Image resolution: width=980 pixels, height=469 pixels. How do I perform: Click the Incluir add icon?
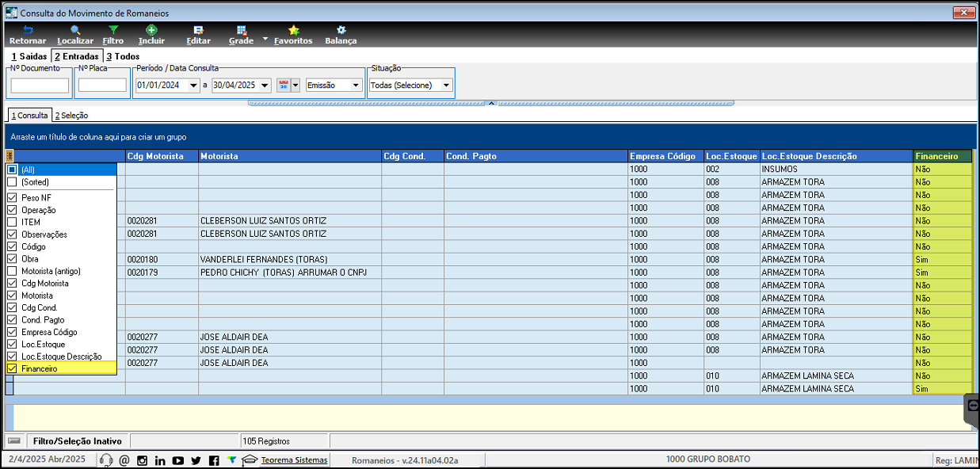151,30
